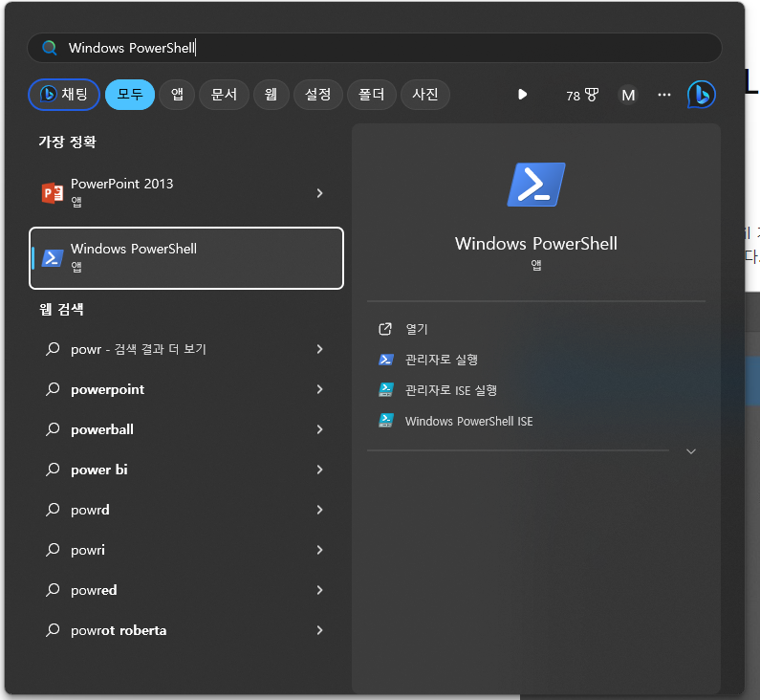Switch to the 폴더 filter tab
The width and height of the screenshot is (760, 700).
point(371,94)
